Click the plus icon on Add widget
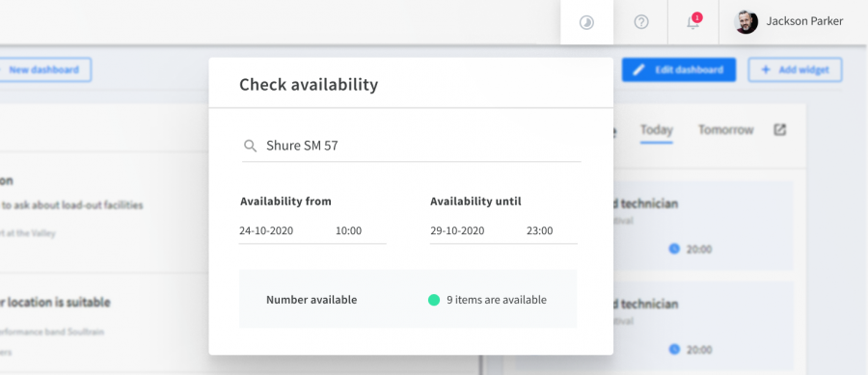 (766, 69)
